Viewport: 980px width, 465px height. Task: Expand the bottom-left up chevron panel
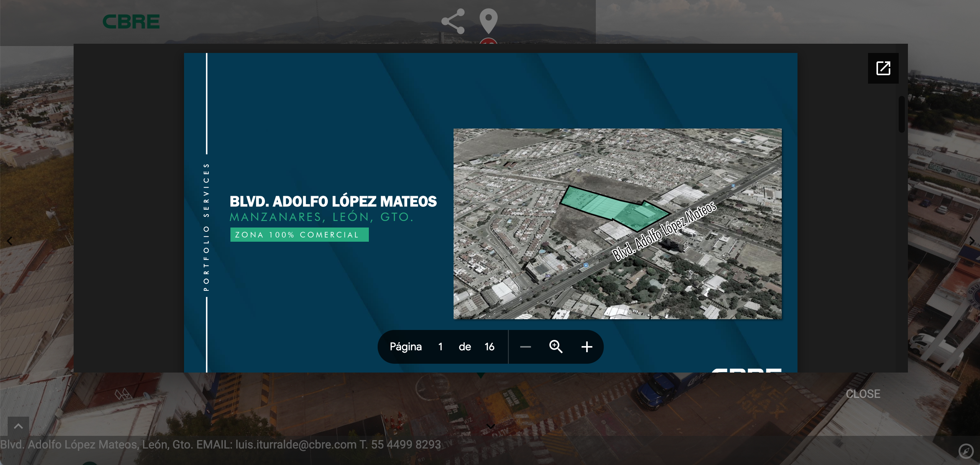point(18,426)
